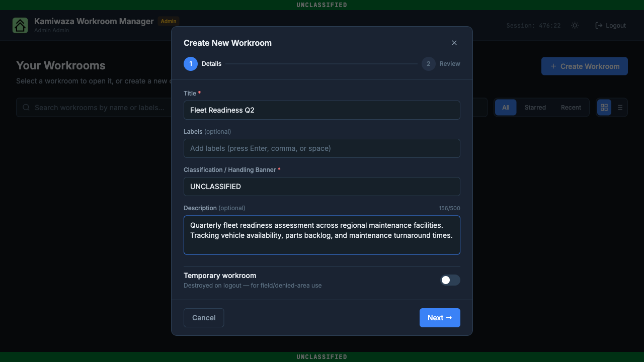This screenshot has width=644, height=362.
Task: Click the Admin badge
Action: tap(169, 21)
